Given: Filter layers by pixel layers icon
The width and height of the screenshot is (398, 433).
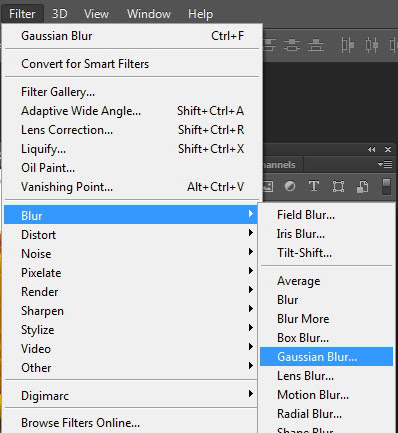Looking at the screenshot, I should (x=268, y=186).
